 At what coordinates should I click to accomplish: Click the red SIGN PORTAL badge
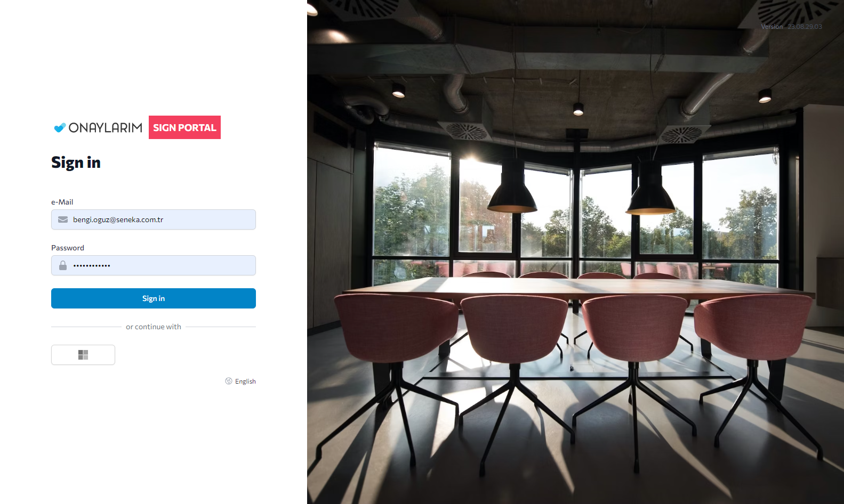[x=184, y=127]
